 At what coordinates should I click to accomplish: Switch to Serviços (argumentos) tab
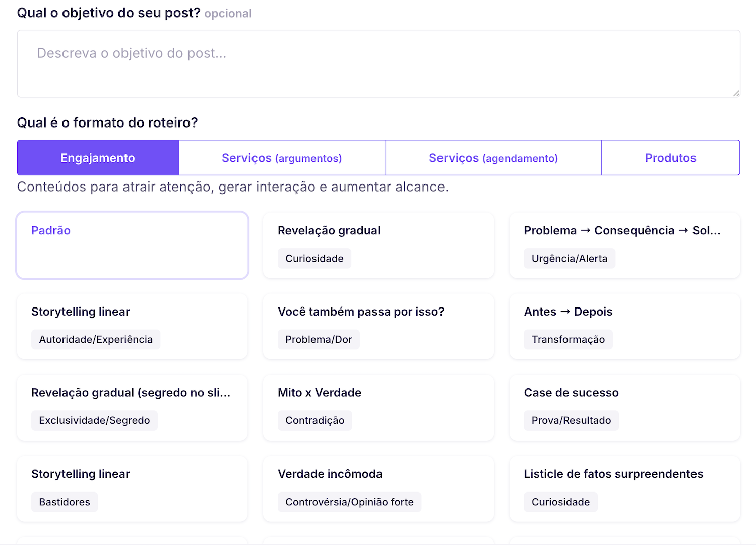click(282, 158)
